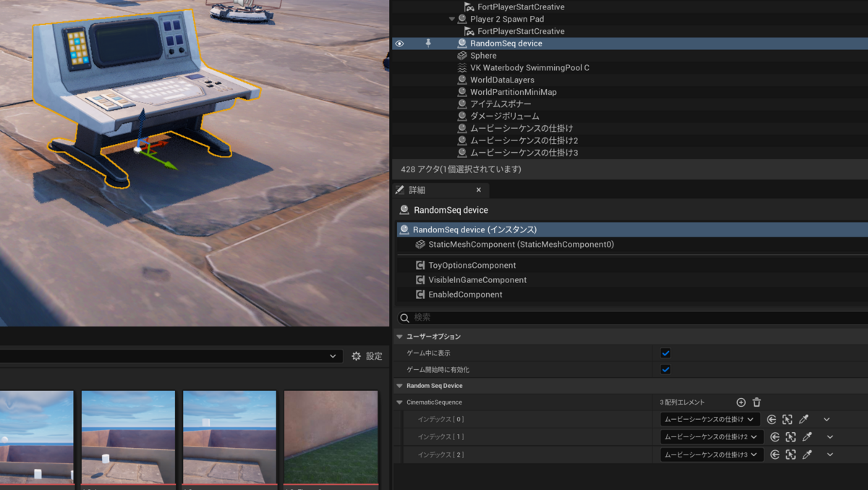The width and height of the screenshot is (868, 490).
Task: Click select-in-scene icon for ムービーシーケンスの仕掛け2
Action: point(790,436)
